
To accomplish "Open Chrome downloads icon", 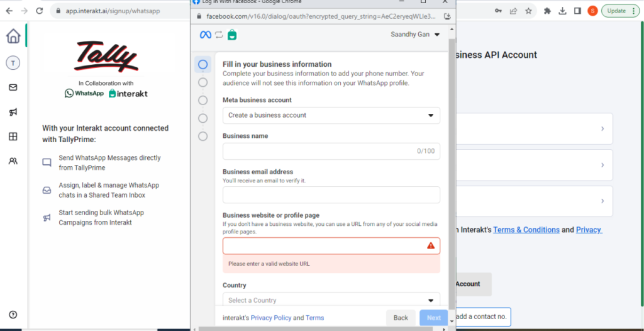I will click(x=562, y=11).
